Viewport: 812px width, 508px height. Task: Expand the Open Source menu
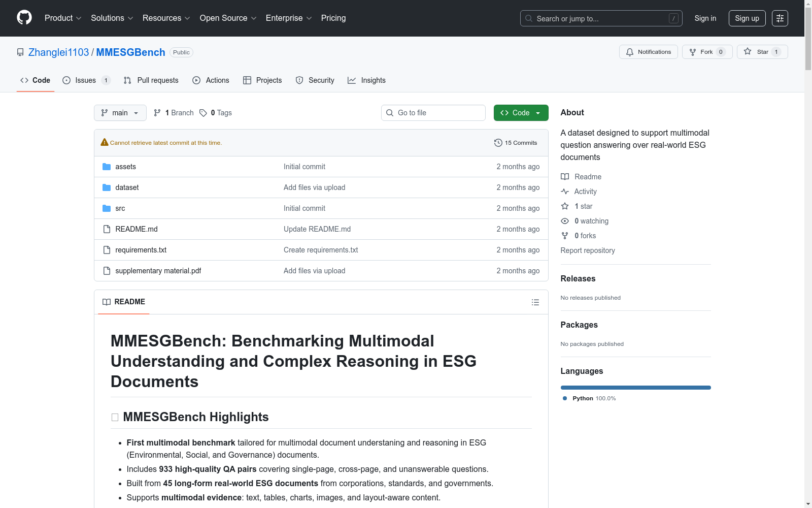(228, 18)
